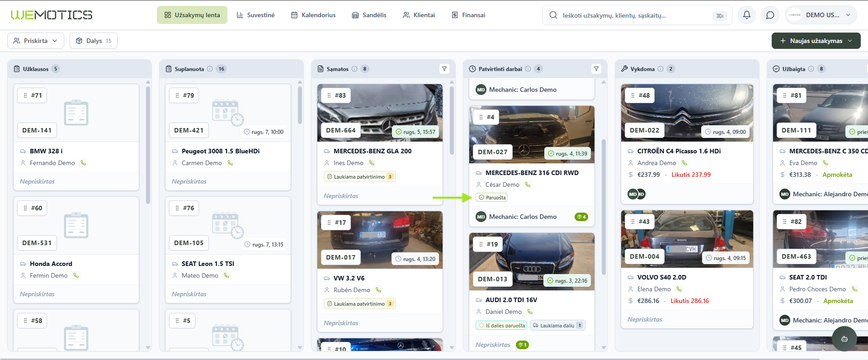
Task: Open the Sandėlis section
Action: [x=369, y=15]
